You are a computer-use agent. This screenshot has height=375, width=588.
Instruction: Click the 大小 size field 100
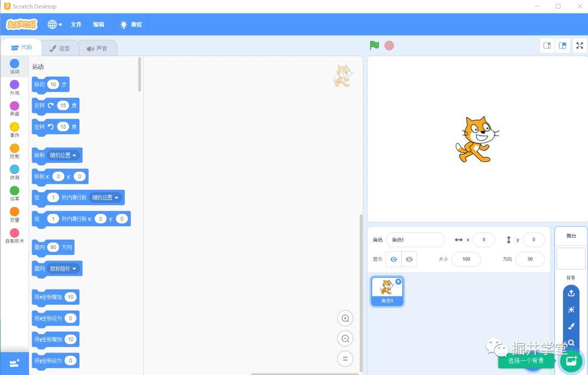(x=466, y=259)
